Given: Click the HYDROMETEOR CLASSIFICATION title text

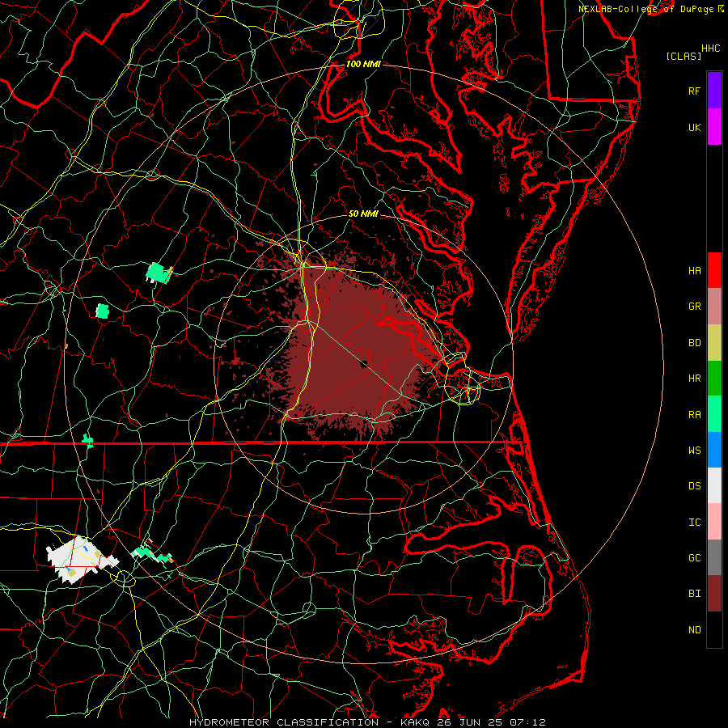Looking at the screenshot, I should [284, 722].
